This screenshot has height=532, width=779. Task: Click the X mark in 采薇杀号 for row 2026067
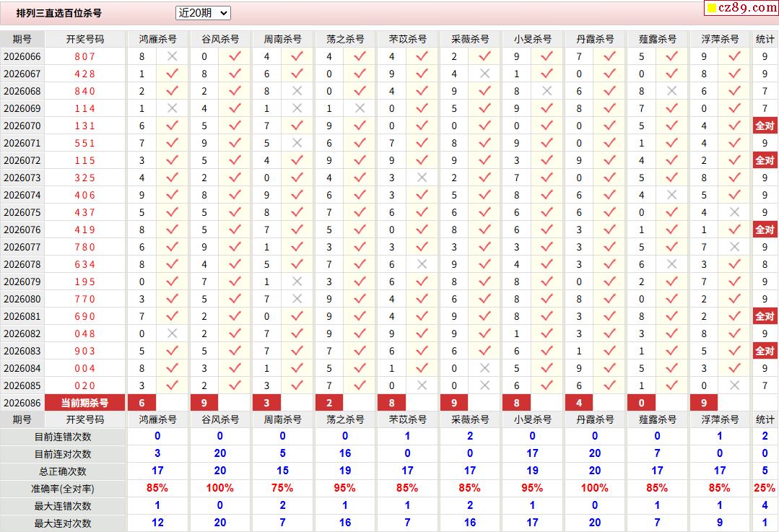click(x=485, y=74)
